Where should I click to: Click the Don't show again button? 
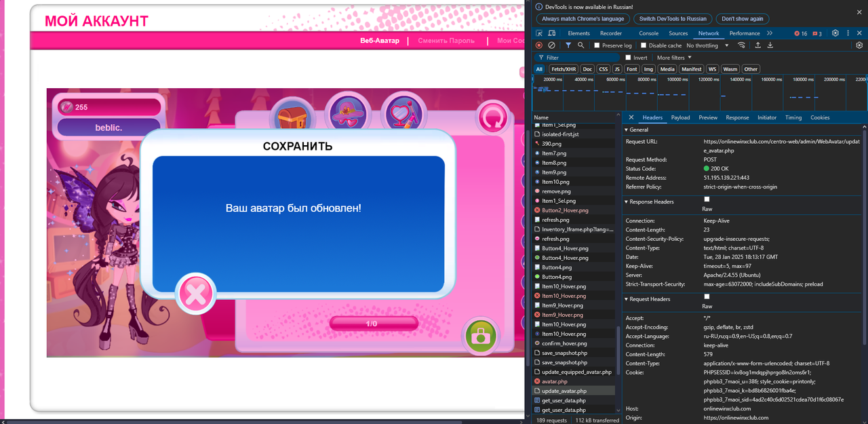point(742,19)
